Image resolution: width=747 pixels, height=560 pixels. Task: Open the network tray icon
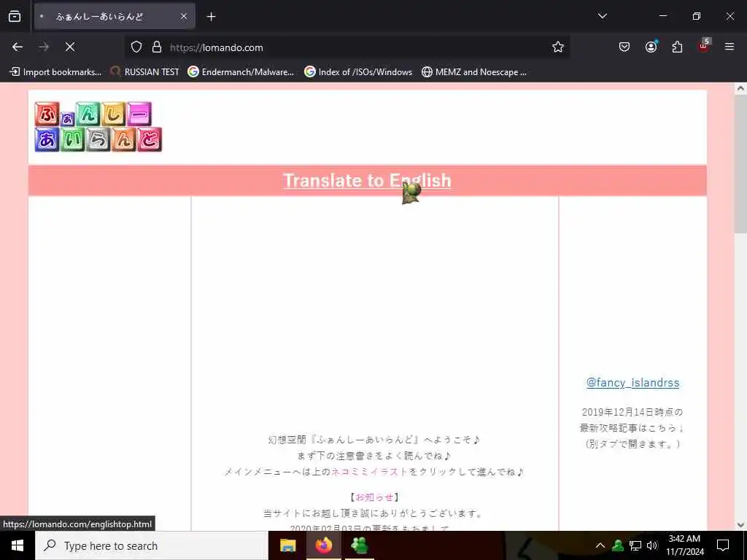click(635, 545)
